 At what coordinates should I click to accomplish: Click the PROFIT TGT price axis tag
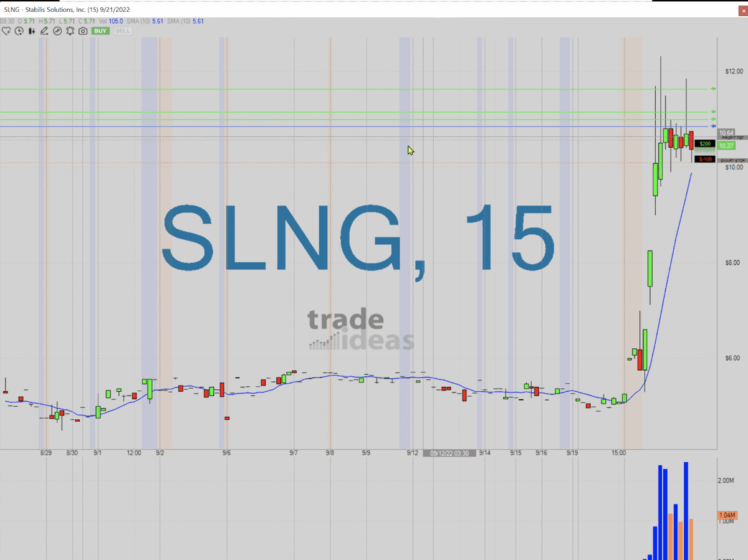coord(733,138)
